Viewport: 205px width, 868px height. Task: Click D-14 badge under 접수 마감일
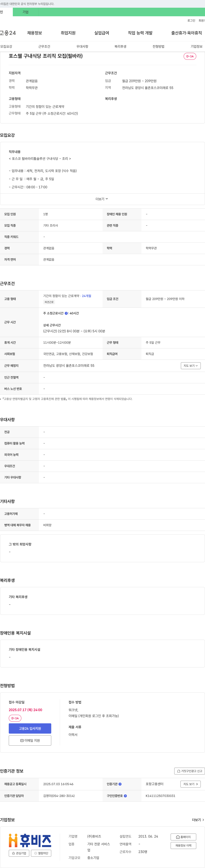(x=15, y=718)
